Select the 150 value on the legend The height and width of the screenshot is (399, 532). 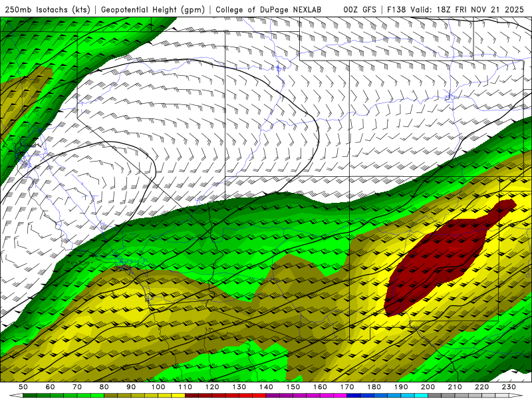[x=293, y=387]
